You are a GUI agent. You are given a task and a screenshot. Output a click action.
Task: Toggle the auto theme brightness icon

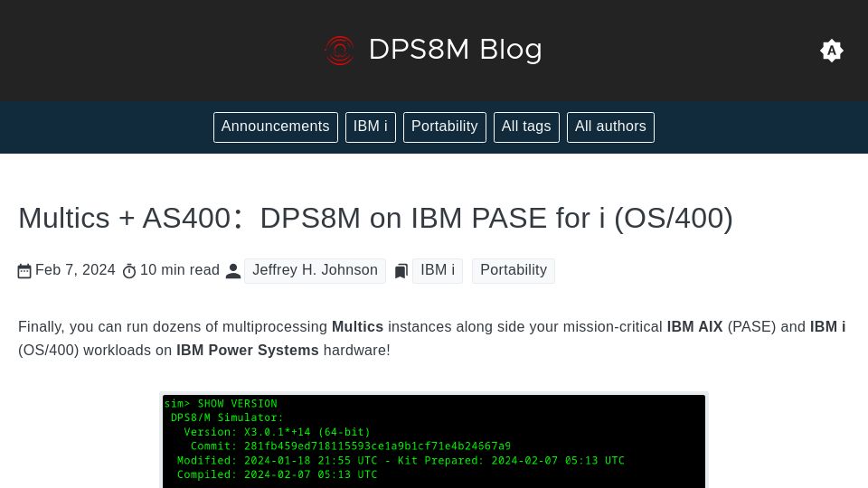point(831,51)
